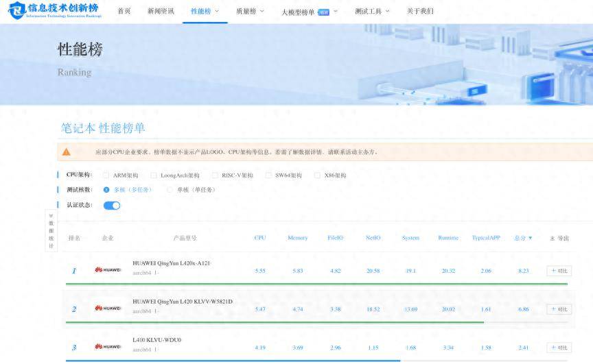Sort by the CPU column header
Image resolution: width=593 pixels, height=364 pixels.
(260, 238)
